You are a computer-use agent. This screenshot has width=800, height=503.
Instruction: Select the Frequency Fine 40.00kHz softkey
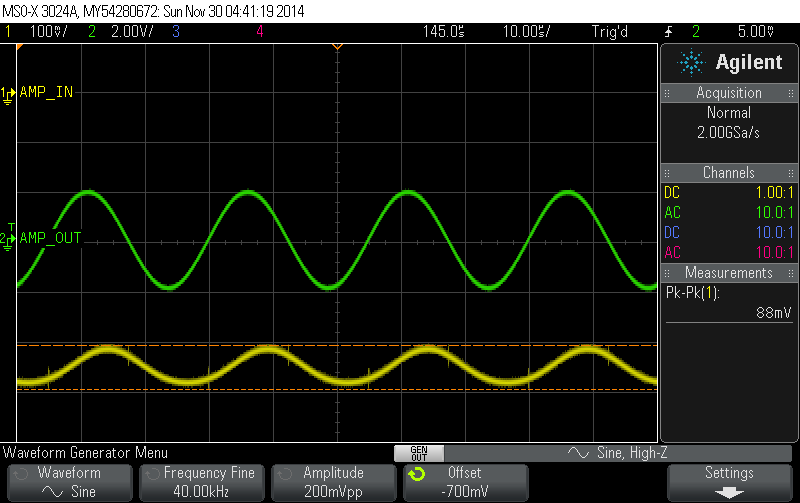[x=202, y=483]
